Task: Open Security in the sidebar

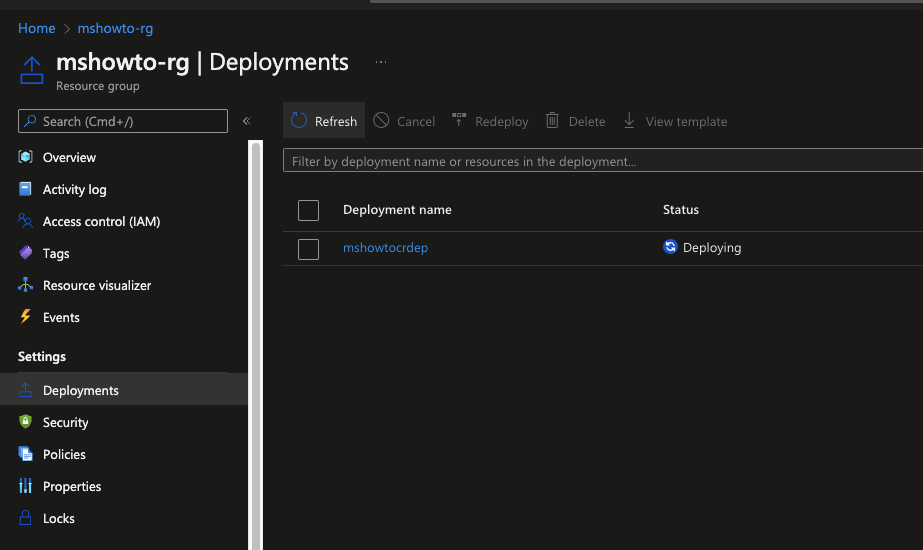Action: (65, 423)
